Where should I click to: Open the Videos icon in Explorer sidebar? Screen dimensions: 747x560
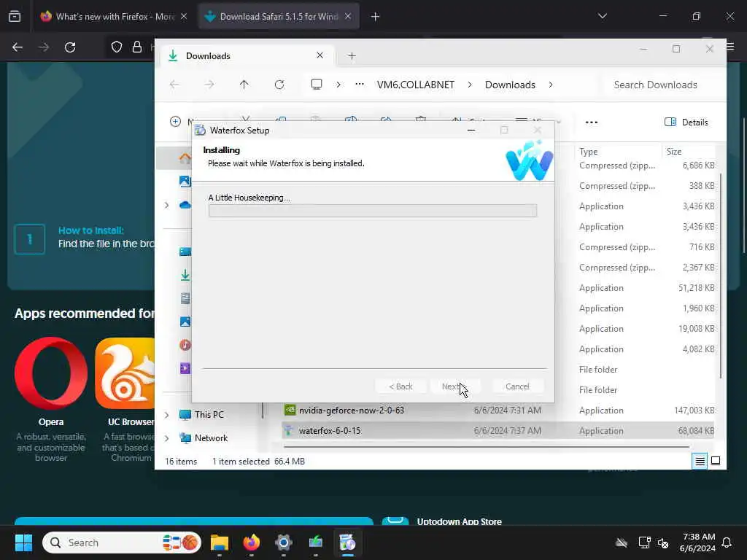185,368
